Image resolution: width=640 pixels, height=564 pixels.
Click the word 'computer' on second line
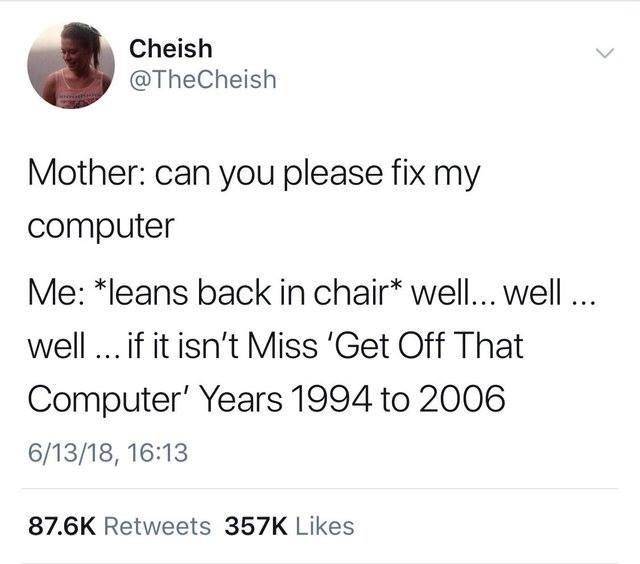(99, 224)
